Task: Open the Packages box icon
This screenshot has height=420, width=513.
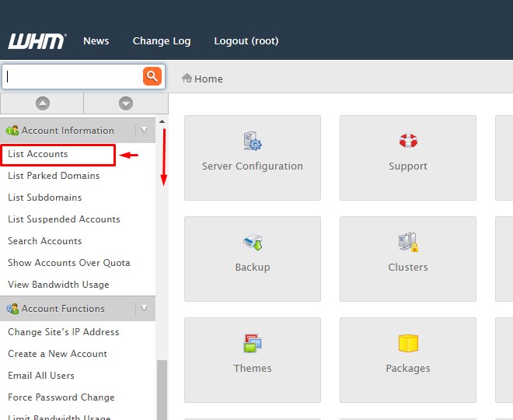Action: click(x=408, y=344)
